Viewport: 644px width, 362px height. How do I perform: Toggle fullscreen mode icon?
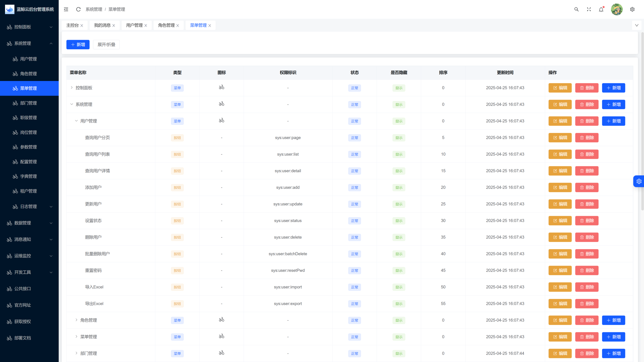(x=589, y=9)
